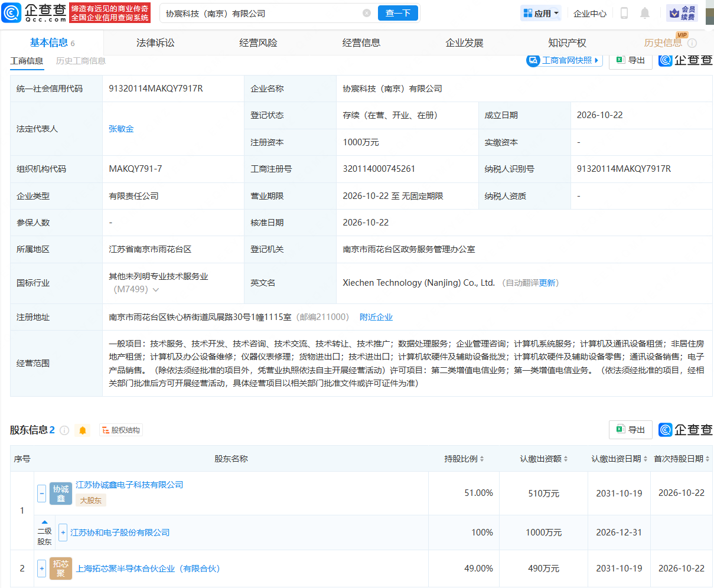Click 更新 link beside English name
Image resolution: width=714 pixels, height=588 pixels.
click(547, 283)
